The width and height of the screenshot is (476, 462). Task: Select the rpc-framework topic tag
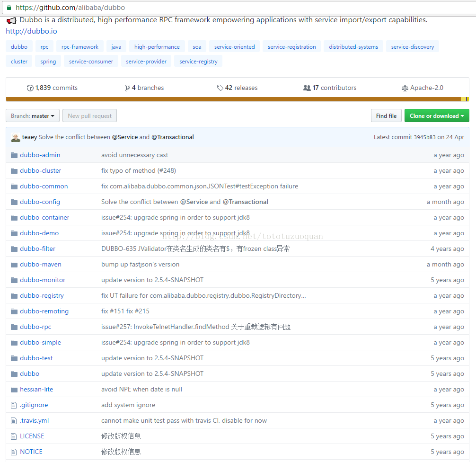(80, 47)
